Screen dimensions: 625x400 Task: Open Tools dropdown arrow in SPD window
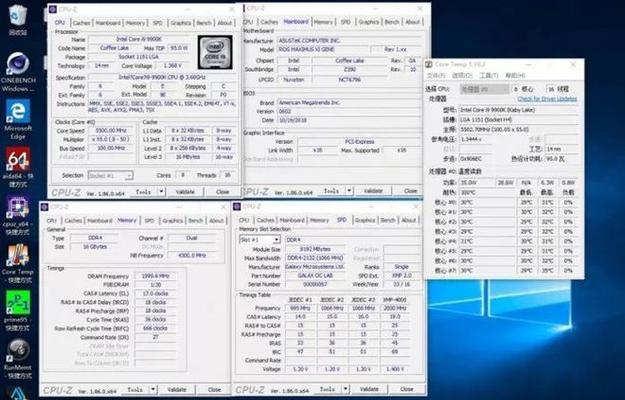pos(346,389)
